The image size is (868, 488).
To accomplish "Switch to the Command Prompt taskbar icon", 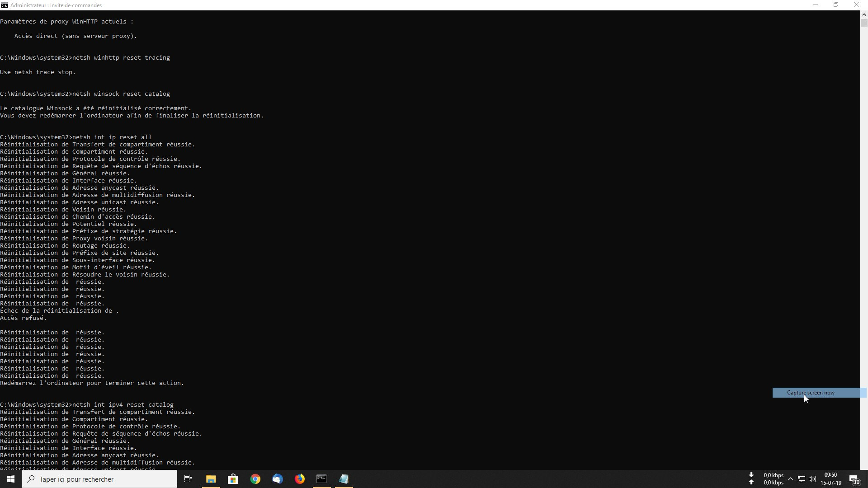I will click(321, 479).
